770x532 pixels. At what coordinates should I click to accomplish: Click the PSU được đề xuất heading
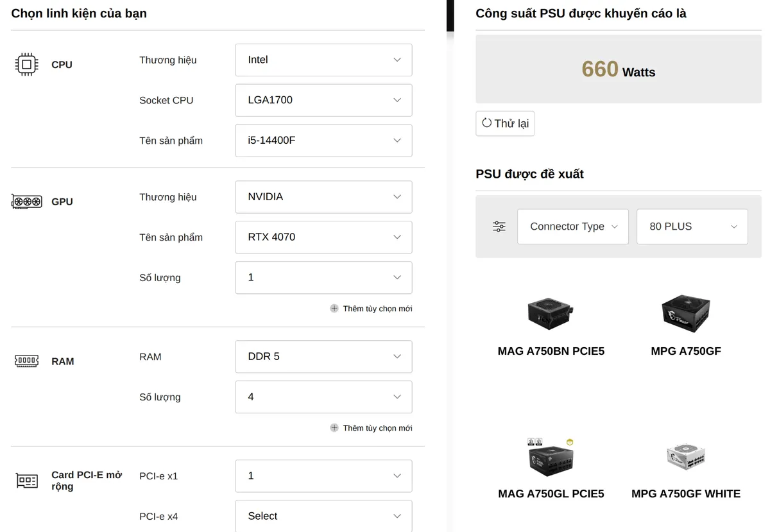(529, 174)
